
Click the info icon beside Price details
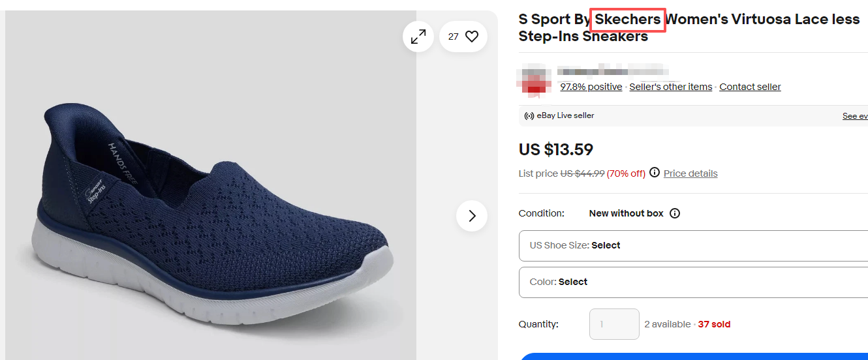tap(655, 173)
